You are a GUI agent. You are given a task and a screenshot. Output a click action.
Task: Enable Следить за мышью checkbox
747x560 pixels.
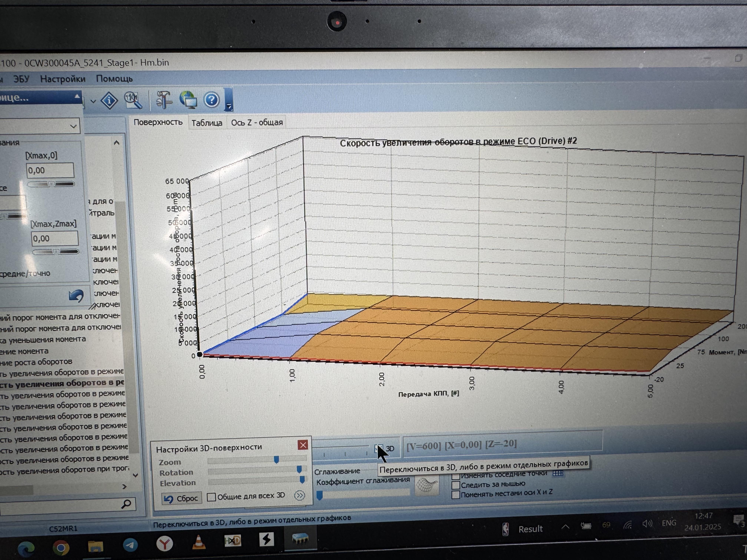pyautogui.click(x=456, y=485)
